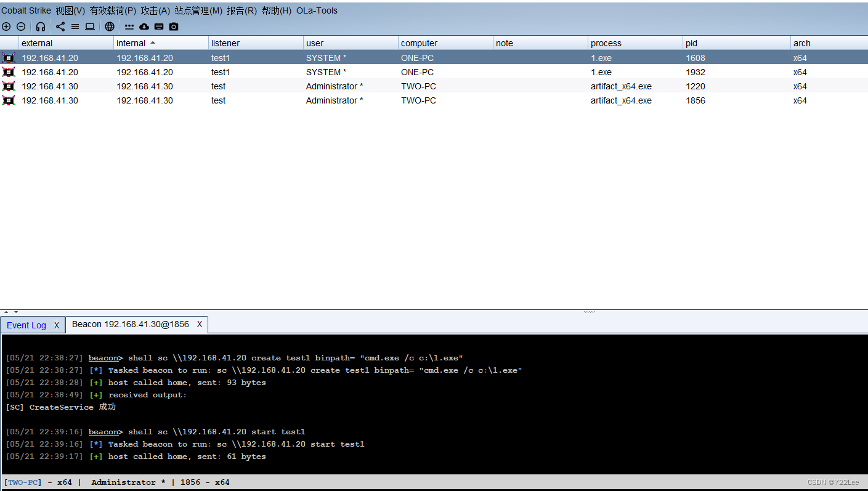Click the sort arrow beside internal header

point(153,43)
